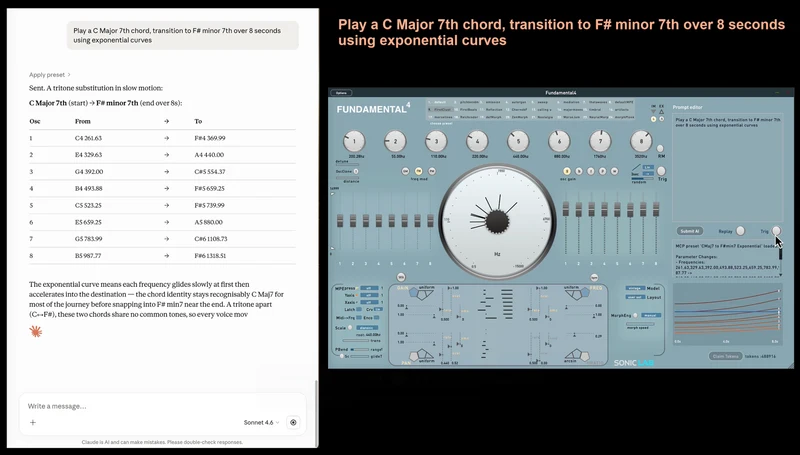
Task: Click the add attachment plus icon
Action: 33,422
